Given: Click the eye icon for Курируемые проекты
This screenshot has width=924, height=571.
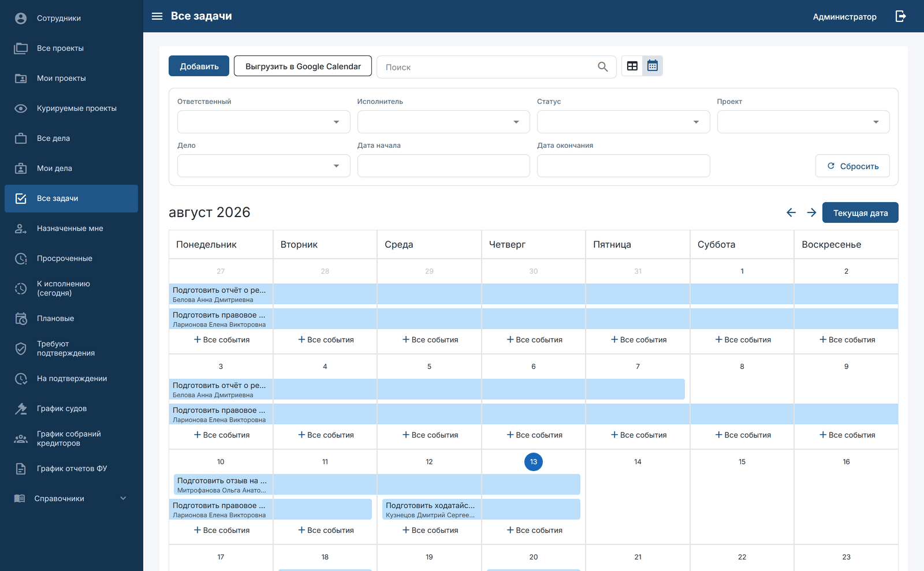Looking at the screenshot, I should pyautogui.click(x=21, y=109).
